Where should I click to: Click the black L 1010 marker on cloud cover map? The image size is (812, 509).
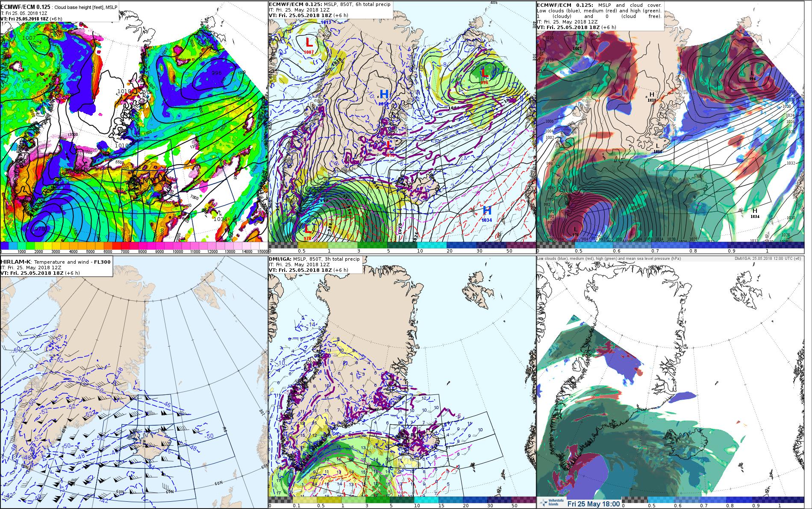pyautogui.click(x=658, y=148)
